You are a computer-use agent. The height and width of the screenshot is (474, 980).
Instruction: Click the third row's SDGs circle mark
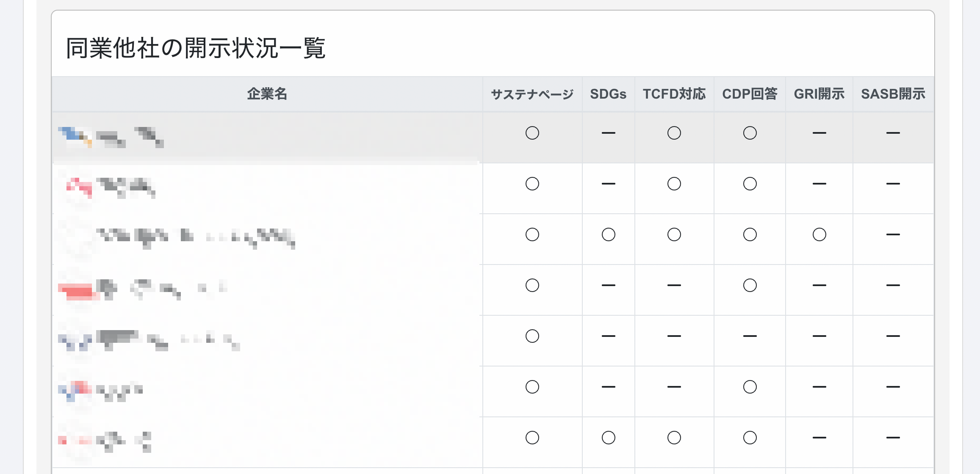(x=608, y=234)
